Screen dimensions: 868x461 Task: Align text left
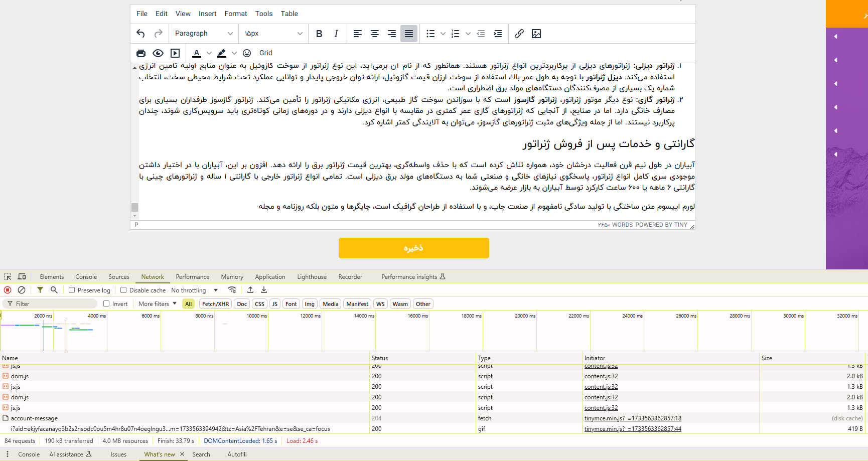tap(358, 34)
